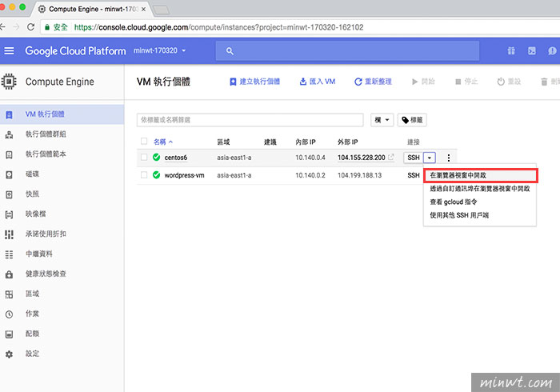Viewport: 560px width, 392px height.
Task: Click the browser address bar URL
Action: click(x=218, y=27)
